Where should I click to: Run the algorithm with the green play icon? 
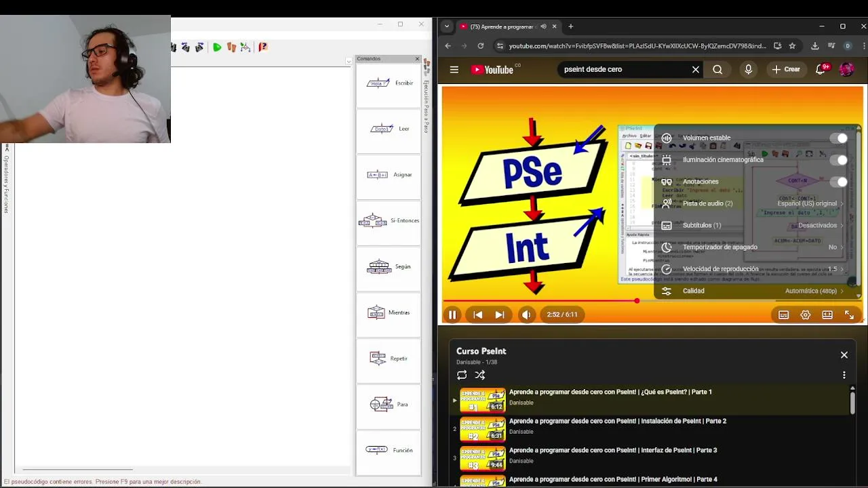[x=217, y=47]
